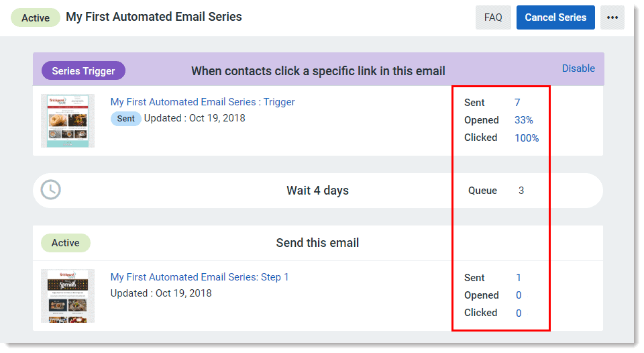This screenshot has width=644, height=353.
Task: Open the Trigger email thumbnail
Action: point(68,121)
